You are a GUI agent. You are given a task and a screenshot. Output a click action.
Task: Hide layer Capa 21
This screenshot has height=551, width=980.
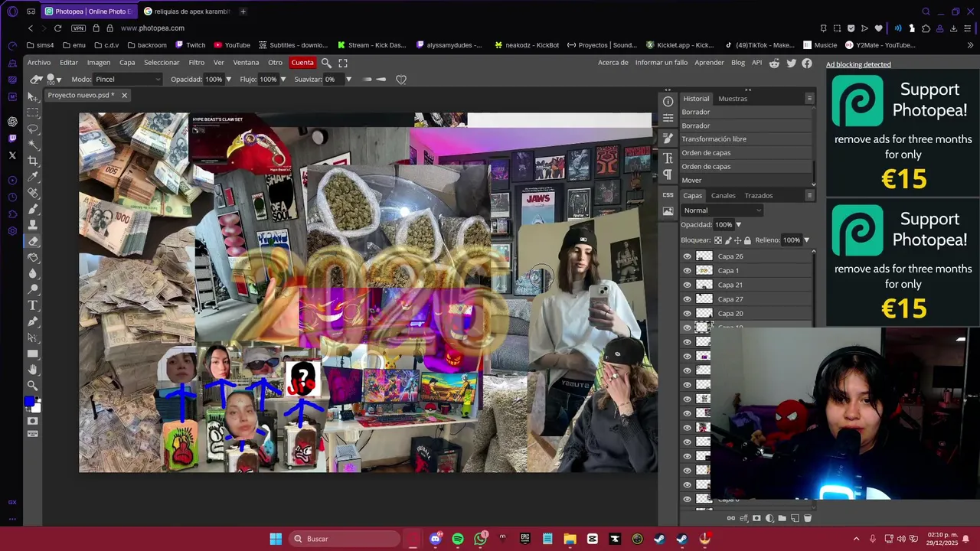point(687,285)
